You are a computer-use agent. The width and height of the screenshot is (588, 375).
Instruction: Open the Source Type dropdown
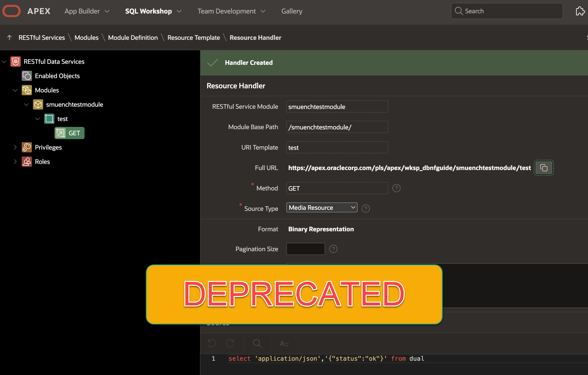(x=322, y=208)
